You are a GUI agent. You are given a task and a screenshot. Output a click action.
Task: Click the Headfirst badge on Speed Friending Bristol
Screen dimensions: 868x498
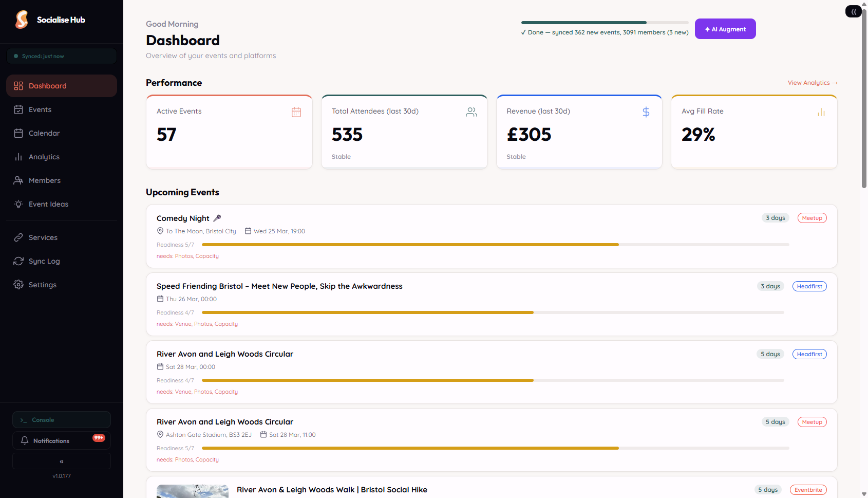pyautogui.click(x=809, y=286)
